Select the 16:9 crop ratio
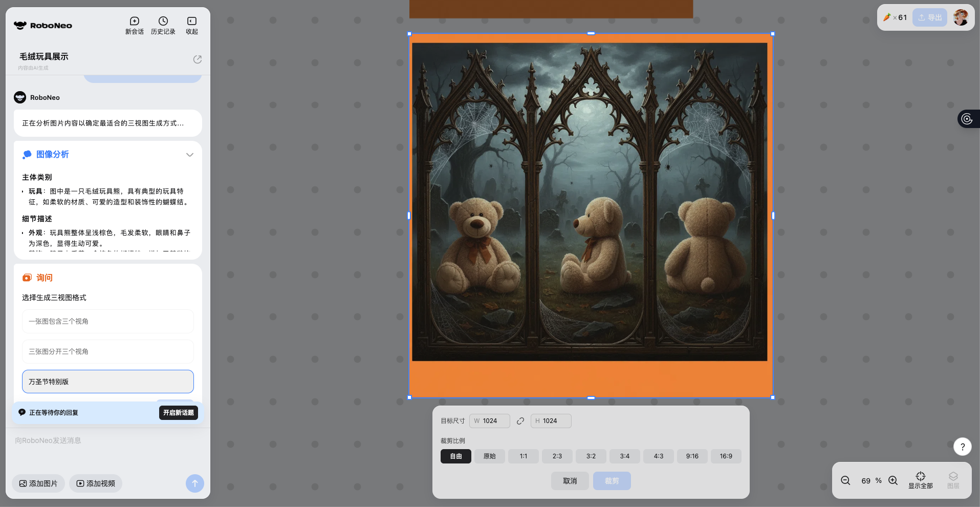This screenshot has height=507, width=980. [726, 456]
